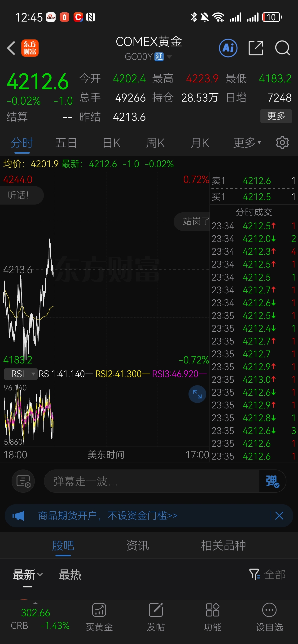Viewport: 298px width, 644px height.
Task: Toggle the 弹 danmaku switch
Action: 272,481
